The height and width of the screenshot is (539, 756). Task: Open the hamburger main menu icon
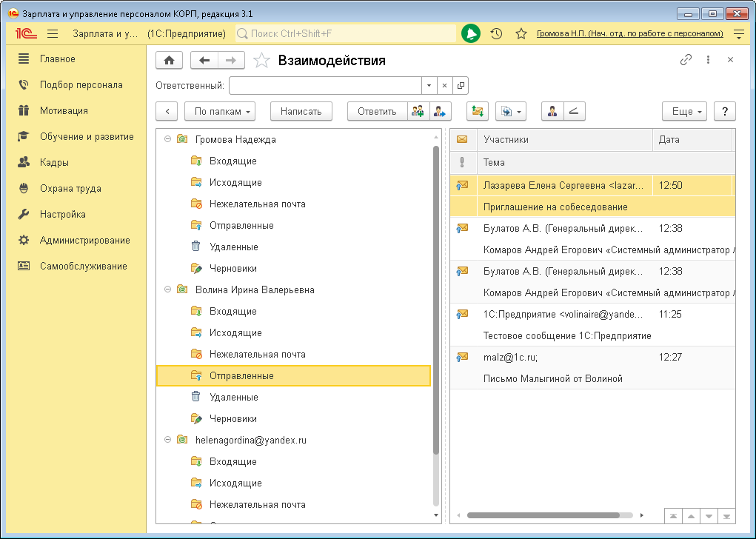click(x=53, y=33)
